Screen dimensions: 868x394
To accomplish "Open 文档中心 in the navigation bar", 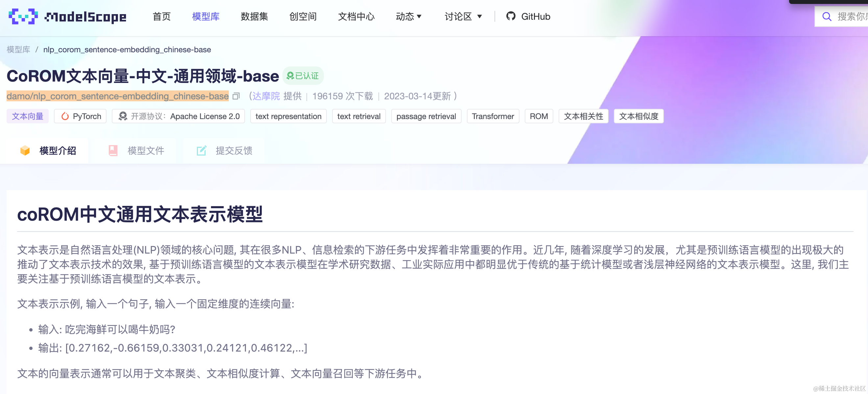I will coord(356,16).
